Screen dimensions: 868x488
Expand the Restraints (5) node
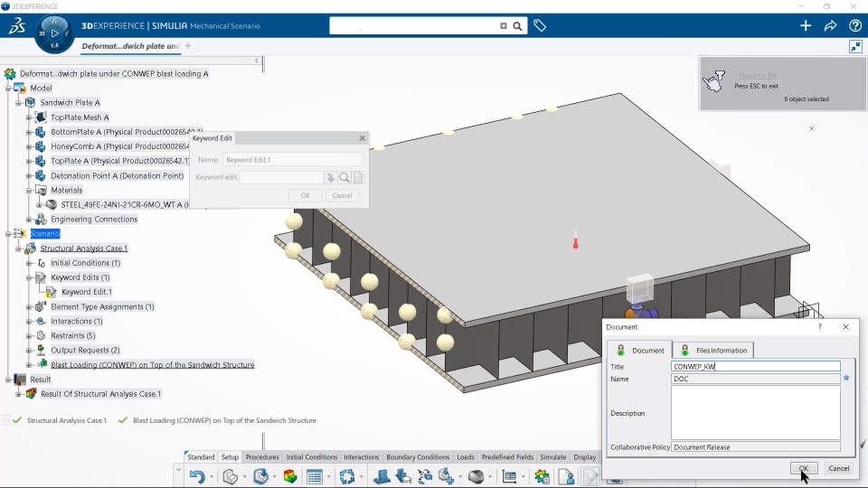click(x=29, y=336)
